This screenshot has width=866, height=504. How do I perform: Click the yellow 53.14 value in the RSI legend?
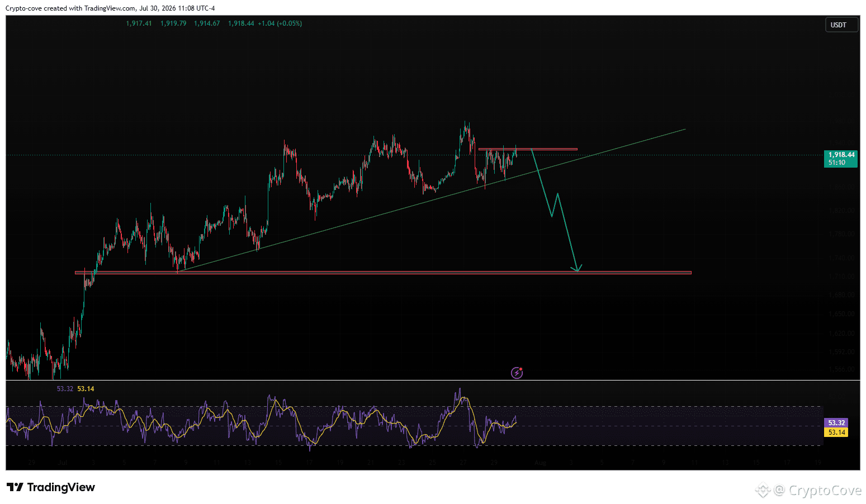tap(86, 389)
